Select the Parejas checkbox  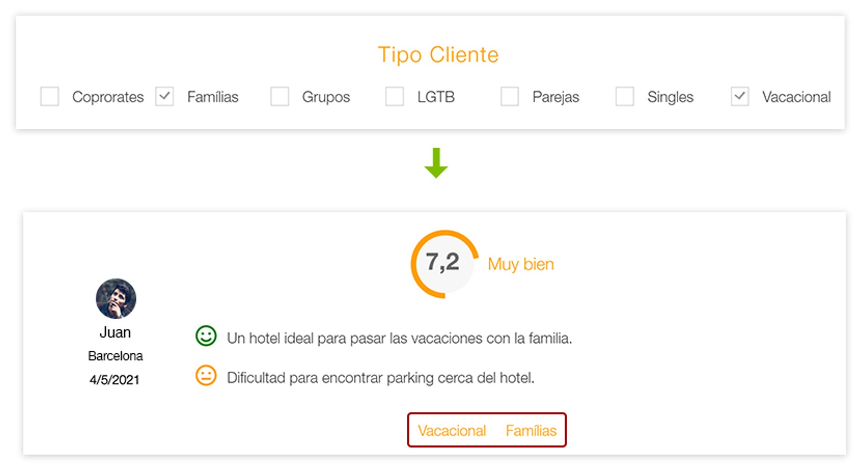tap(509, 97)
